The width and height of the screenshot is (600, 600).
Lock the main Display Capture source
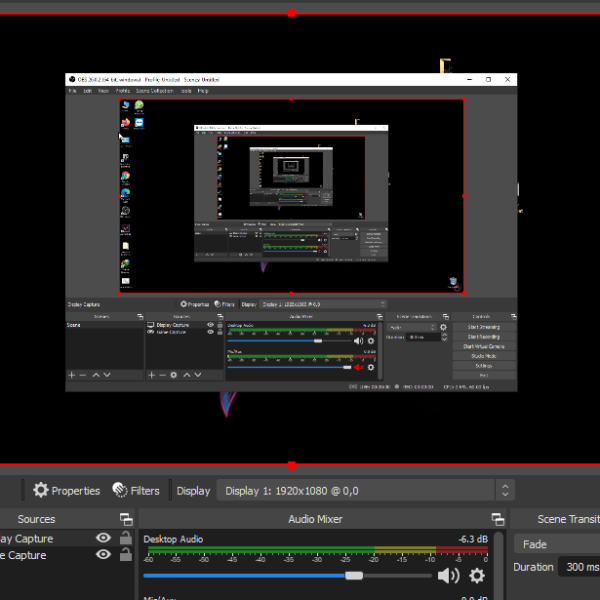[x=126, y=538]
